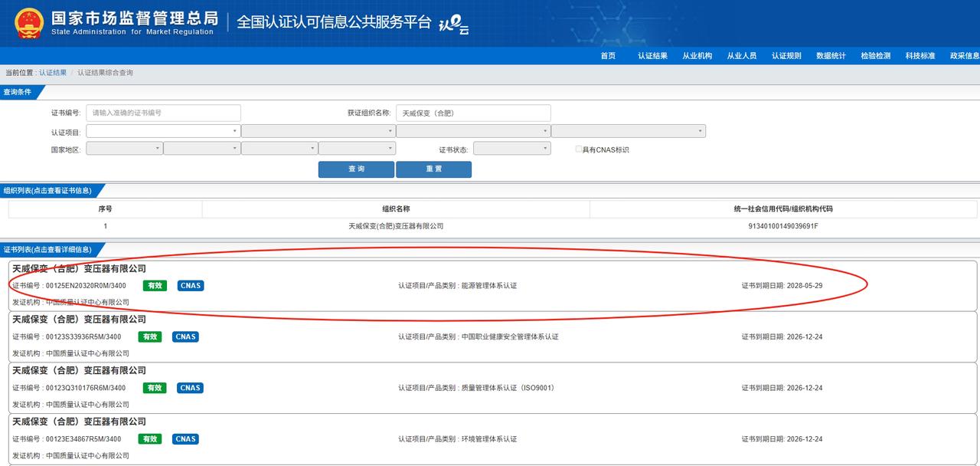Select 数据统计 in the top navigation

[831, 56]
